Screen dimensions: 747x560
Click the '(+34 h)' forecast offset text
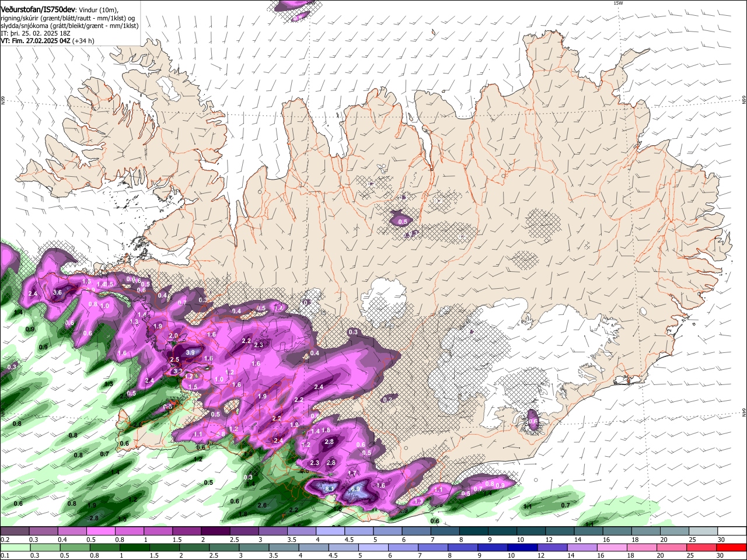[84, 41]
